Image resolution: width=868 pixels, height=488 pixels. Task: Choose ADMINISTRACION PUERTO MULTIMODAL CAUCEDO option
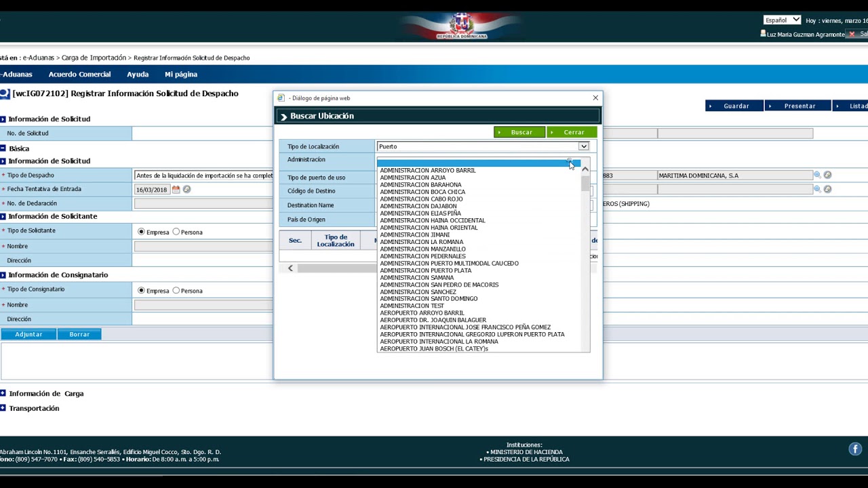[x=449, y=263]
